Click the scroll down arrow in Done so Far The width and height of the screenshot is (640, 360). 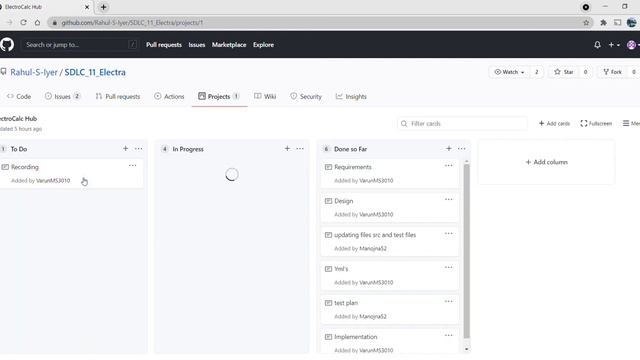point(467,349)
